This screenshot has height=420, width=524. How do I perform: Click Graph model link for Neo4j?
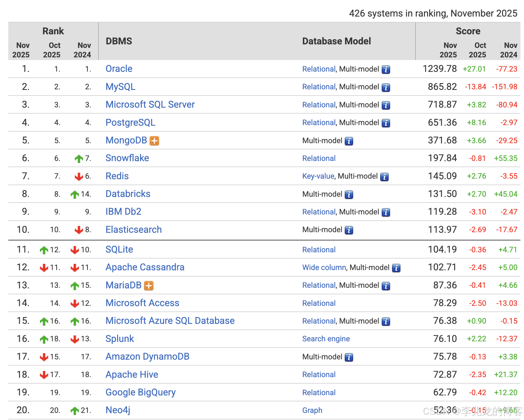[312, 410]
